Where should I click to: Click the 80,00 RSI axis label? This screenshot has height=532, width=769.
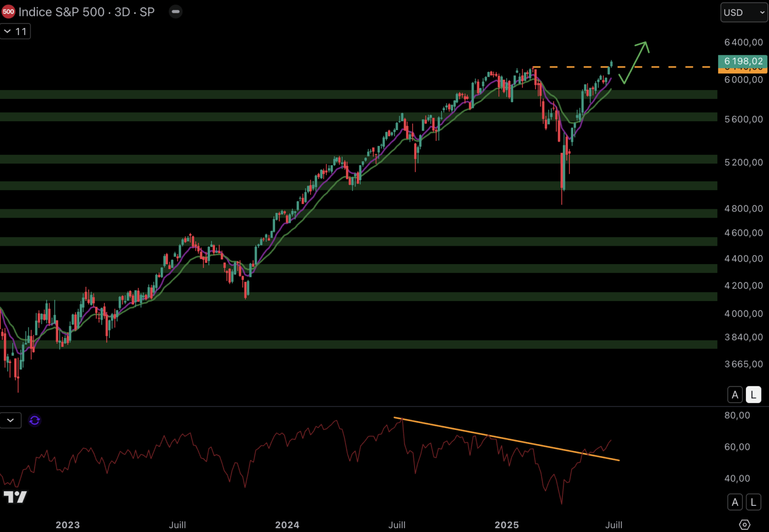click(737, 415)
